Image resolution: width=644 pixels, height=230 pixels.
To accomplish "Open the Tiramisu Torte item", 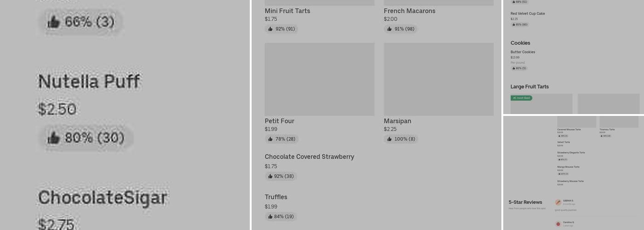I will (607, 130).
